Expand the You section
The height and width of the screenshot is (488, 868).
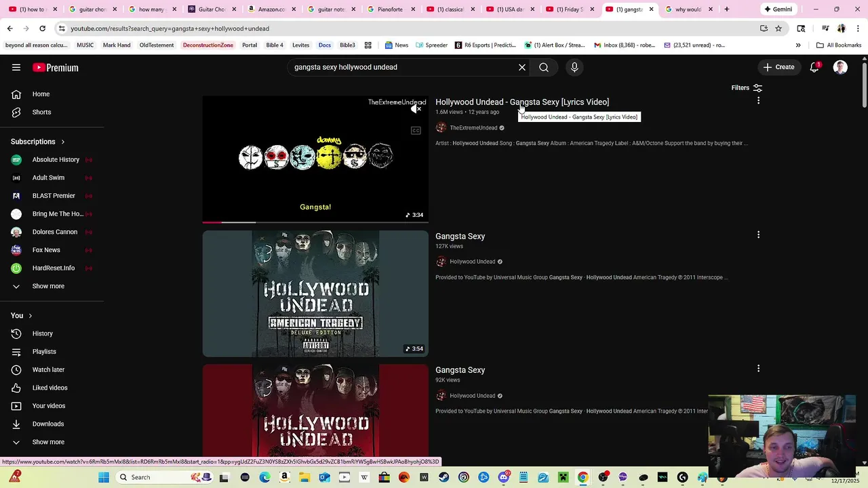click(x=22, y=315)
